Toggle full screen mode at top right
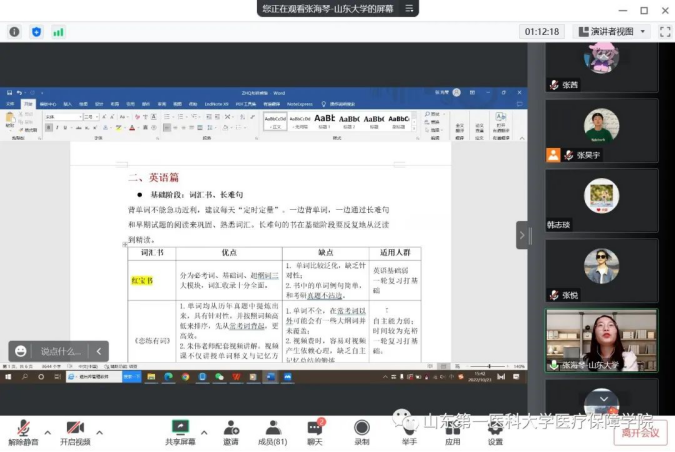The width and height of the screenshot is (675, 452). point(658,31)
